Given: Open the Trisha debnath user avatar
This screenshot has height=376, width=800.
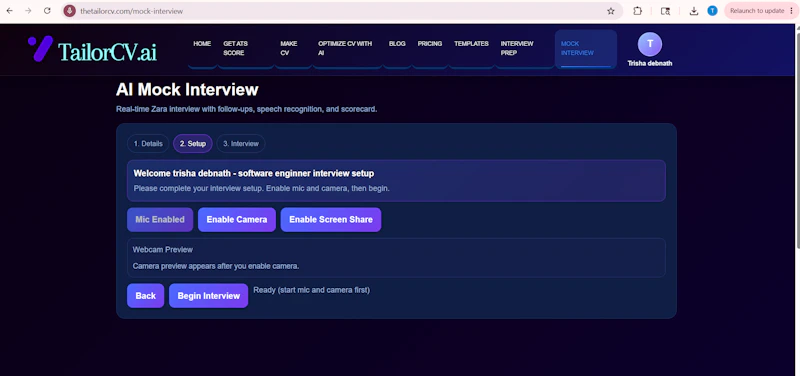Looking at the screenshot, I should pos(649,44).
